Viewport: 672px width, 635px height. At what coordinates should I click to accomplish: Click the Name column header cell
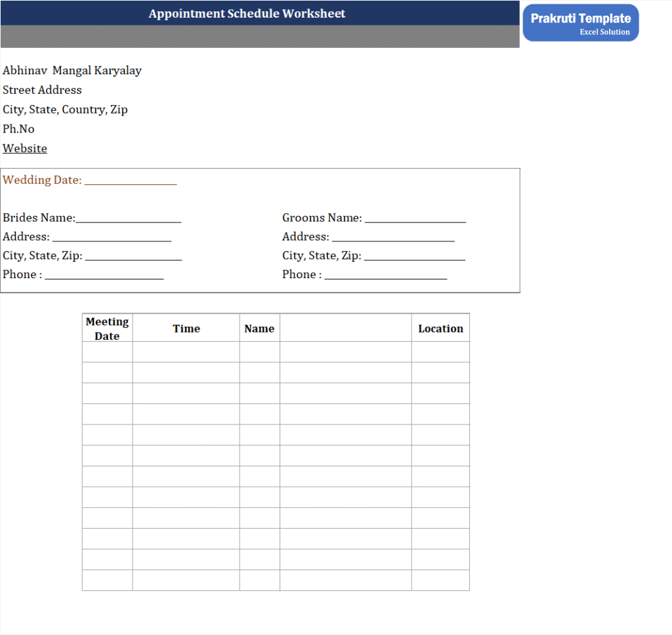click(259, 329)
